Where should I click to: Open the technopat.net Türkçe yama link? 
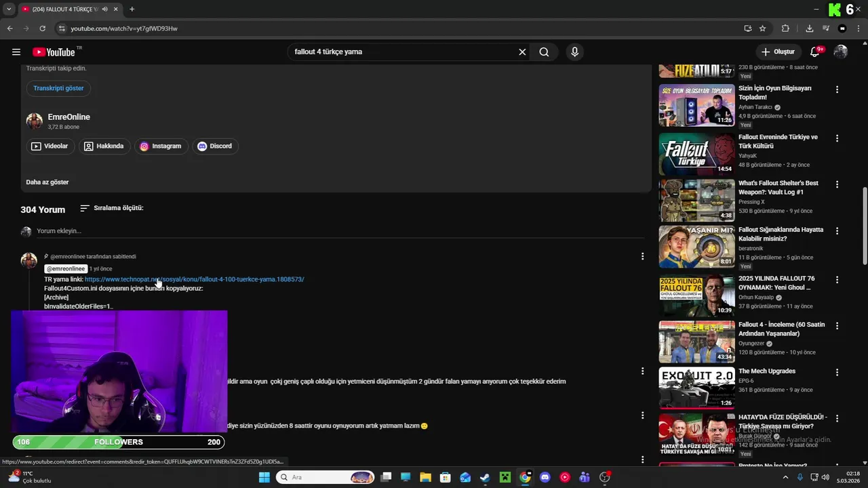coord(195,279)
